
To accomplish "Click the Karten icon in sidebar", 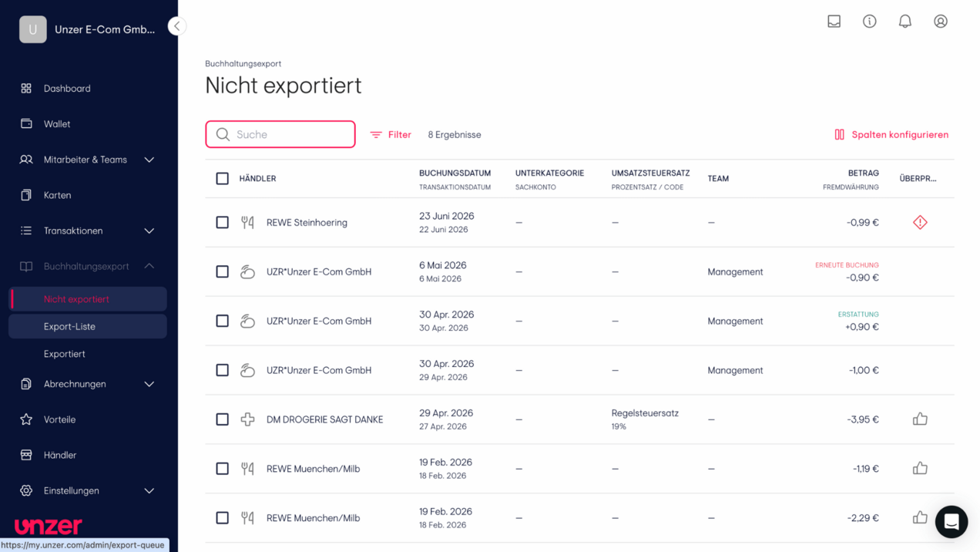I will click(x=26, y=195).
